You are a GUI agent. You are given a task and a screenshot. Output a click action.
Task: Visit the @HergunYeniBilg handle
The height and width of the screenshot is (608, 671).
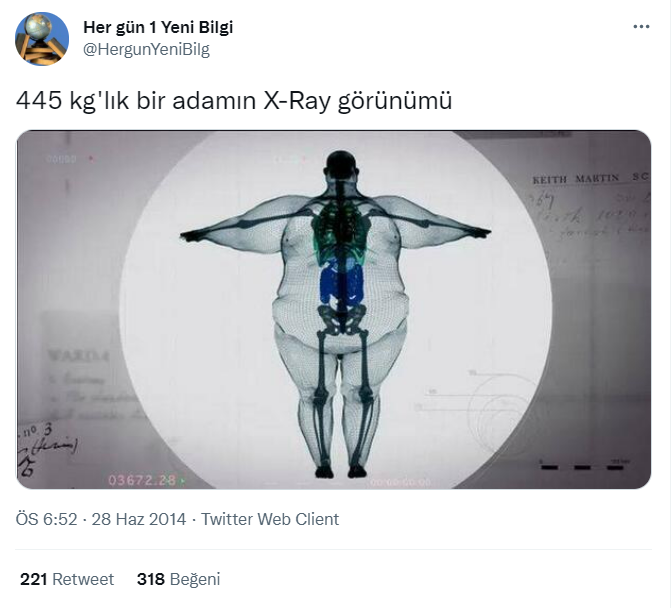[x=146, y=49]
